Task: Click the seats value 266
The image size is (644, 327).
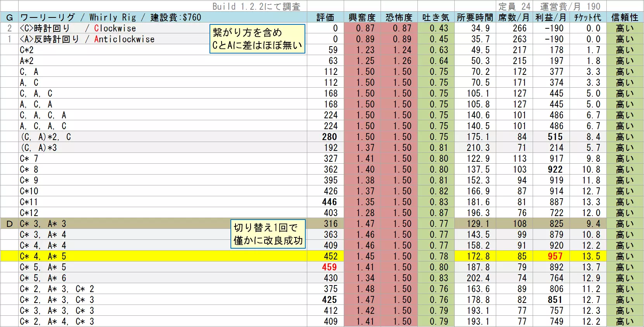Action: coord(520,28)
